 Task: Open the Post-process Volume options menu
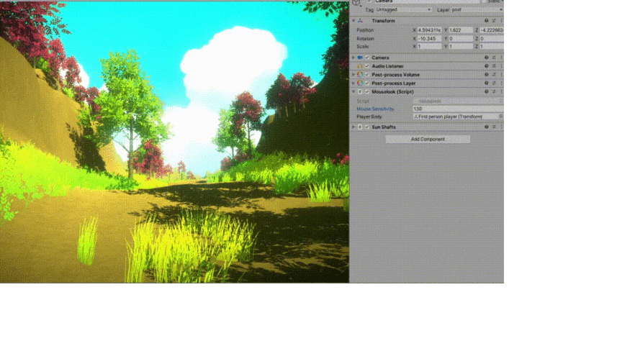pyautogui.click(x=501, y=75)
